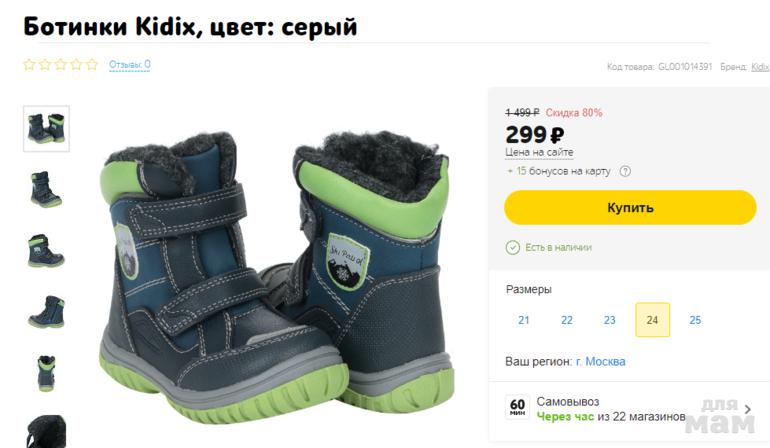The height and width of the screenshot is (448, 770).
Task: Open the Отзывы: 0 reviews link
Action: [x=130, y=64]
